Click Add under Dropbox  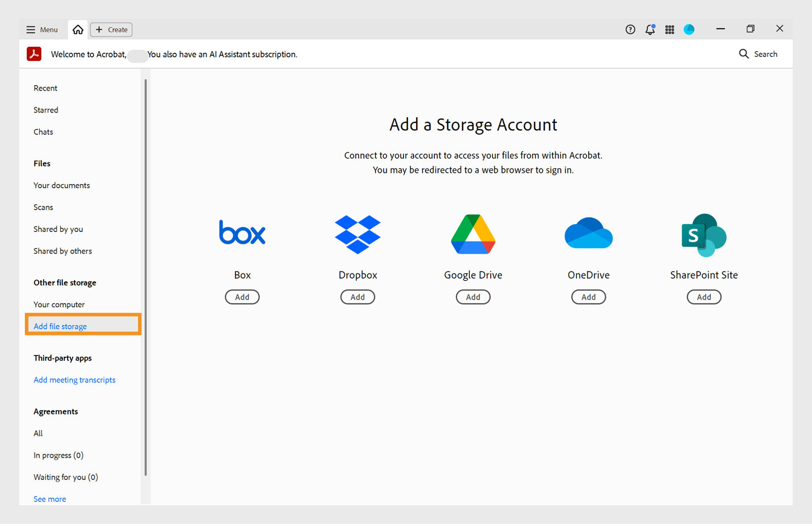click(x=357, y=297)
